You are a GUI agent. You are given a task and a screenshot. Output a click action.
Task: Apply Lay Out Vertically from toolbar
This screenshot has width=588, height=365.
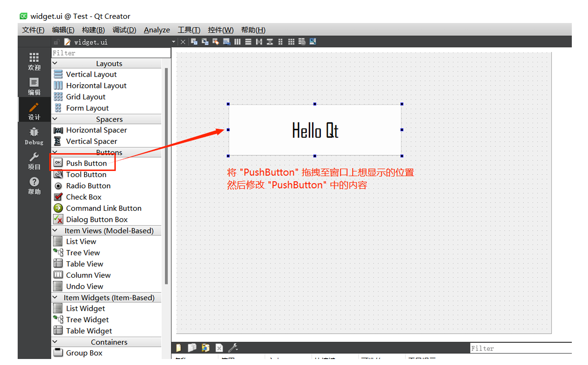coord(248,42)
